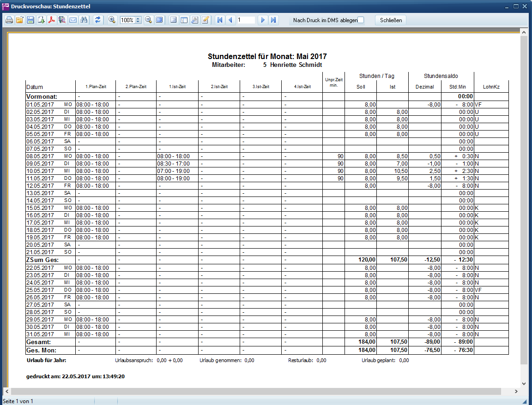Viewport: 532px width, 405px height.
Task: Open search with the binoculars icon
Action: (84, 20)
